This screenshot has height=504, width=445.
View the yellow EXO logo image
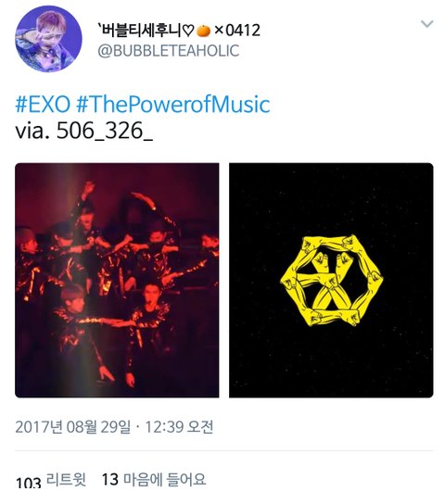[x=331, y=280]
